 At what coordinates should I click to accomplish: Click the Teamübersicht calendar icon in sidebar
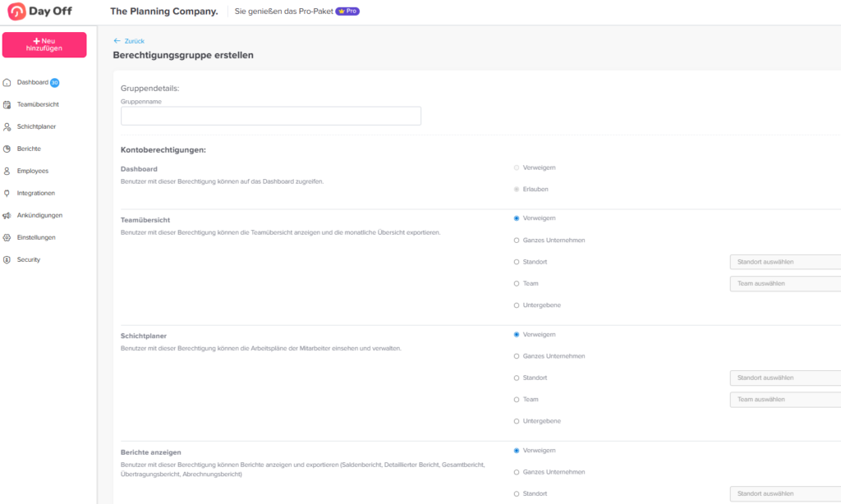7,105
